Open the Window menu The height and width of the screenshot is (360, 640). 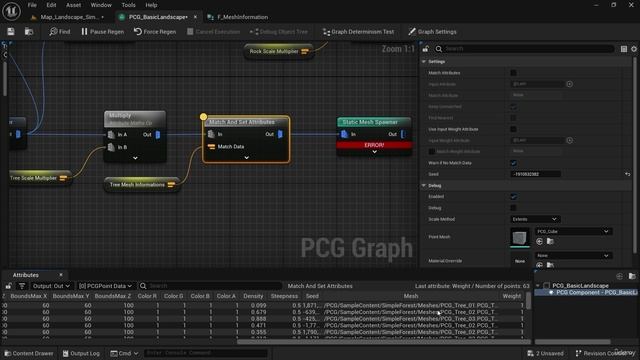[101, 5]
